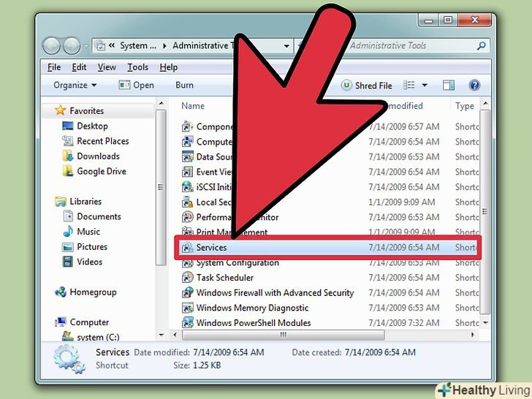This screenshot has width=532, height=399.
Task: Click the Shred File button label
Action: [373, 85]
